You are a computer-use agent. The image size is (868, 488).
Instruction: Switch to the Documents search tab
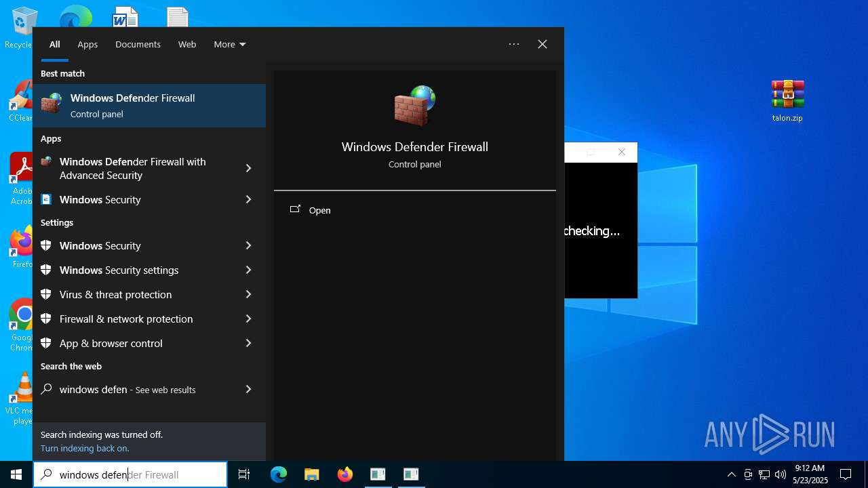click(138, 44)
